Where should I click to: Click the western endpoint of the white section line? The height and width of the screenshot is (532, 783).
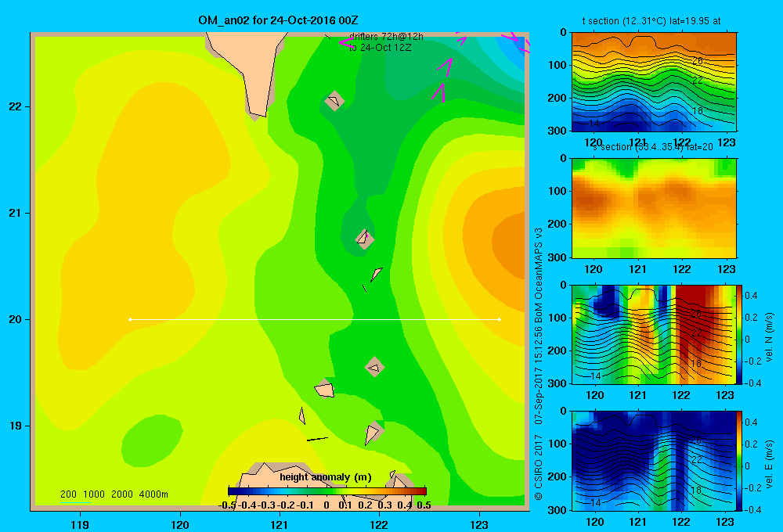coord(130,319)
